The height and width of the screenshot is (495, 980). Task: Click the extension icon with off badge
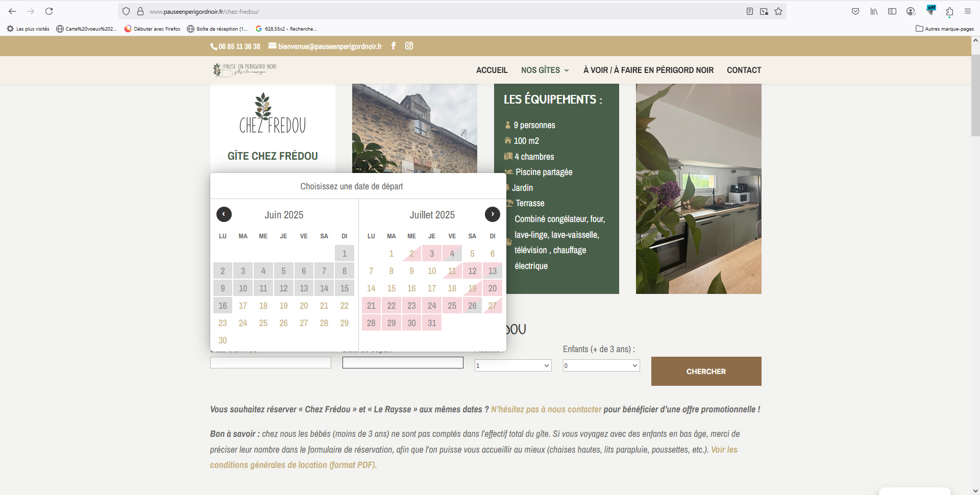[x=931, y=10]
